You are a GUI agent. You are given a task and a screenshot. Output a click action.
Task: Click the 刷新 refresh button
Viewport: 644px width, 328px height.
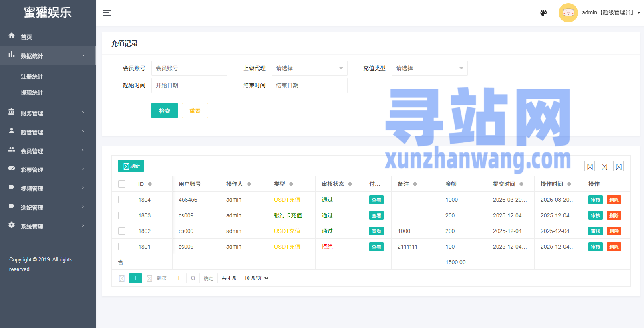[131, 166]
